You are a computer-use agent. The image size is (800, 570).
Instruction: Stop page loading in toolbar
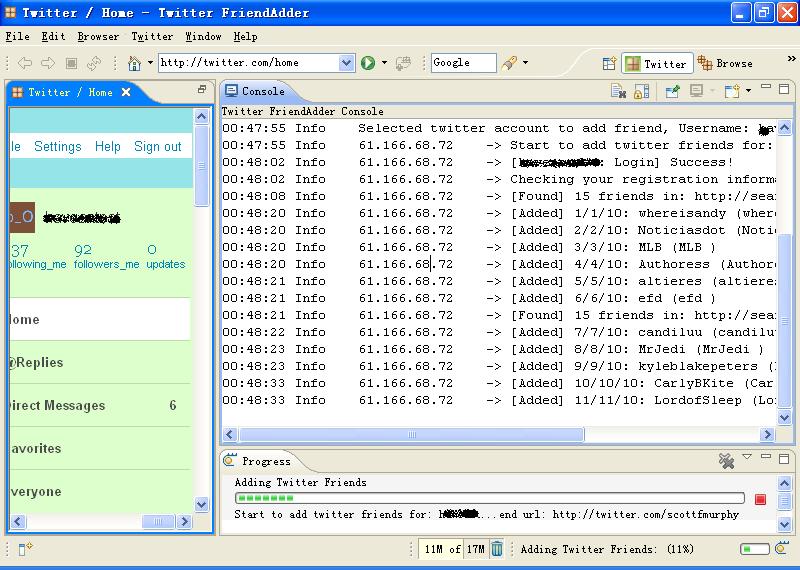pos(71,63)
